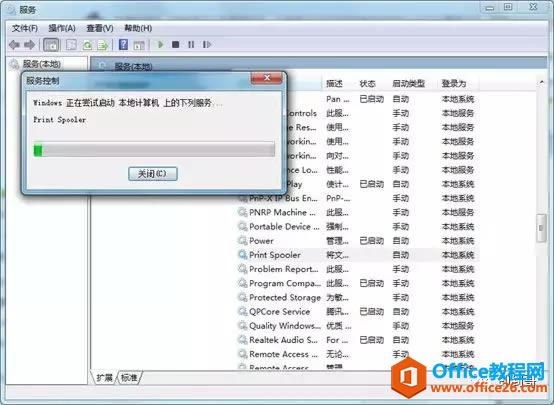Image resolution: width=554 pixels, height=405 pixels.
Task: Click the Properties toolbar icon
Action: click(x=71, y=45)
